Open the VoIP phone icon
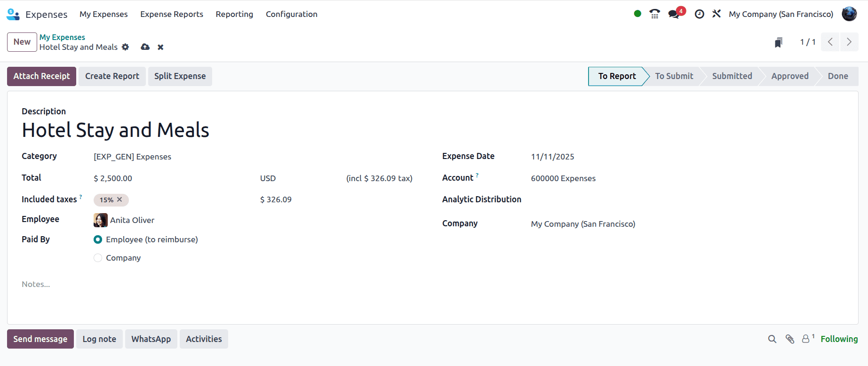 pyautogui.click(x=654, y=14)
